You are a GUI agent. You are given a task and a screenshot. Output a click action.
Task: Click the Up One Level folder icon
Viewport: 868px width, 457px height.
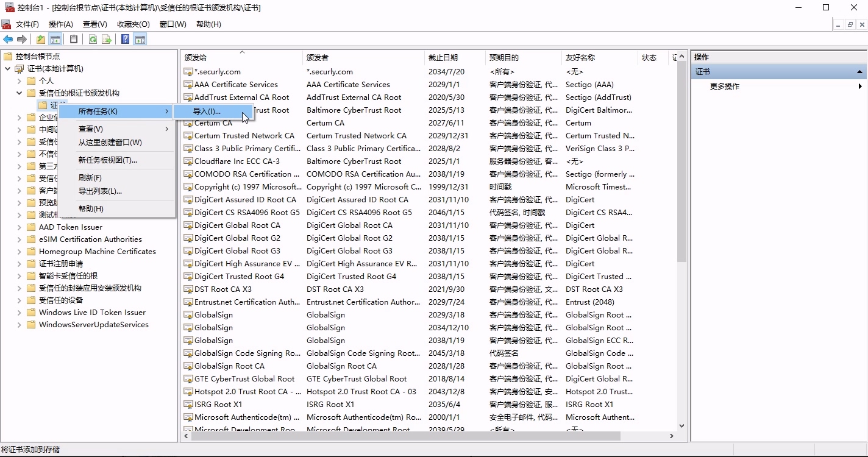(41, 40)
